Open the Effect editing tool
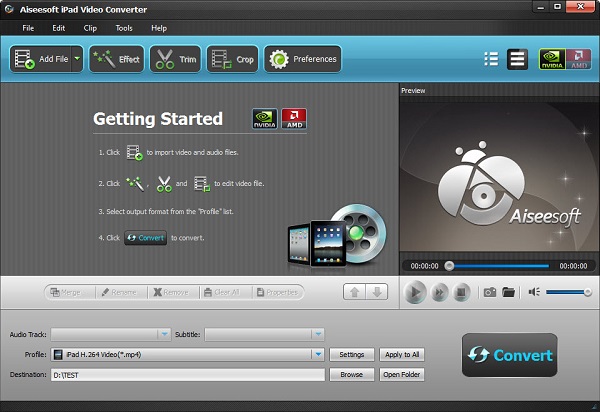The height and width of the screenshot is (412, 600). tap(117, 60)
